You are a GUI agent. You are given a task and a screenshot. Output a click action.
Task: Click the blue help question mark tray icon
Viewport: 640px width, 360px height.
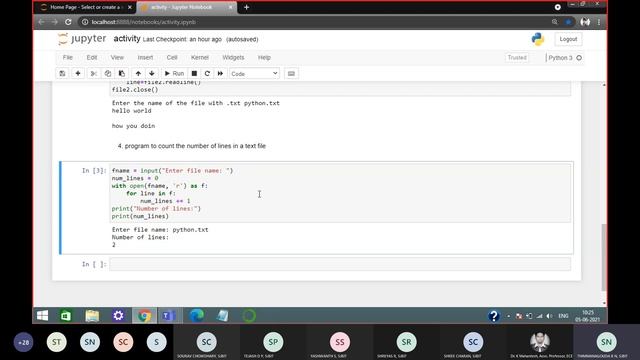click(493, 316)
